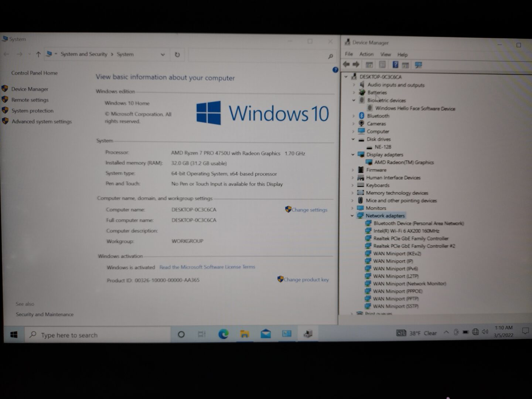
Task: Expand Bluetooth category
Action: pyautogui.click(x=353, y=116)
